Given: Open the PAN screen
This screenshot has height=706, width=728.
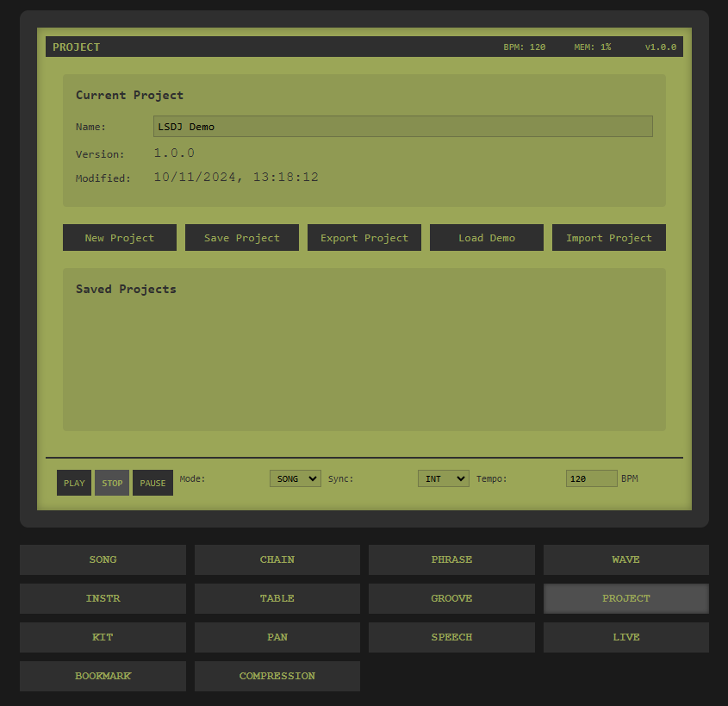Looking at the screenshot, I should point(277,637).
